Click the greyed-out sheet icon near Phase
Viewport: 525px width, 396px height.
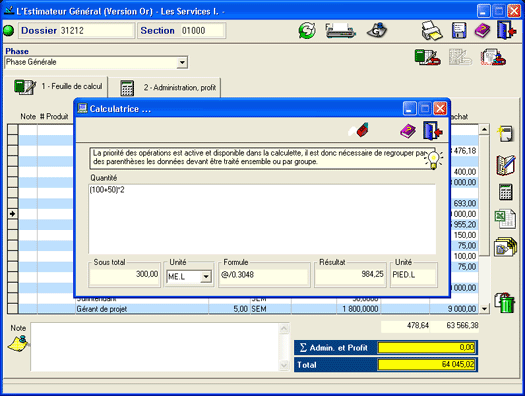coord(460,57)
